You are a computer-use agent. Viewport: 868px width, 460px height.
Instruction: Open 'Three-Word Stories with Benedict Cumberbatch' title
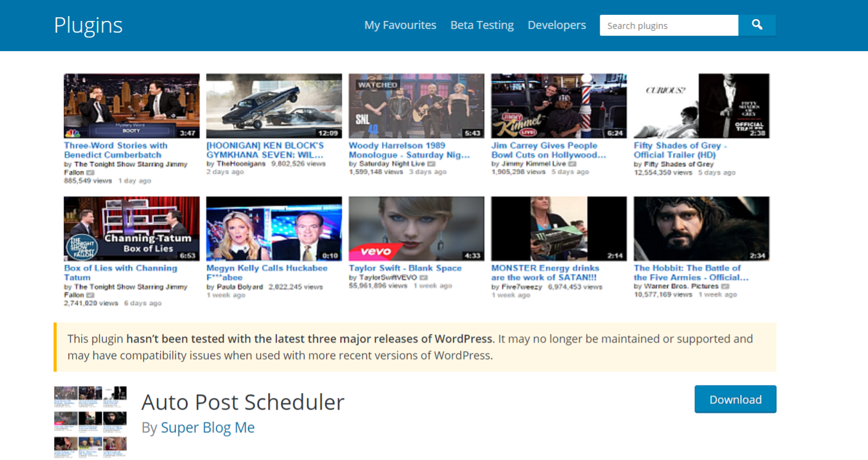tap(116, 150)
